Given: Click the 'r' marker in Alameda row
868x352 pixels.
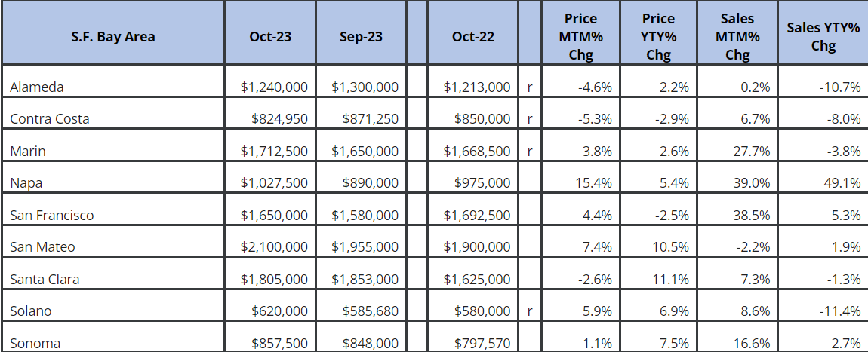Looking at the screenshot, I should (530, 87).
